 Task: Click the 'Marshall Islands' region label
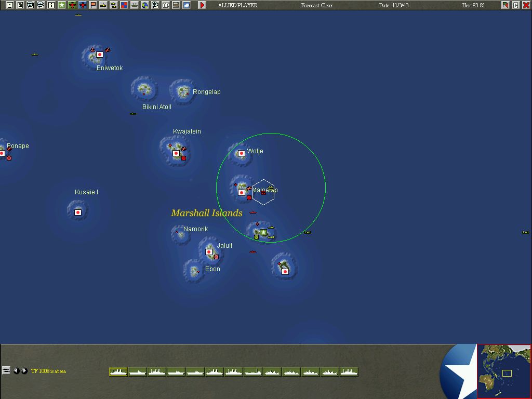point(207,213)
